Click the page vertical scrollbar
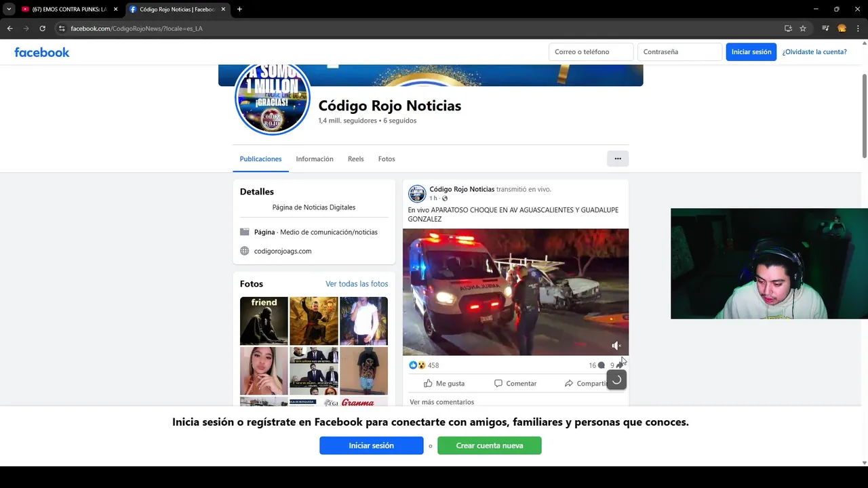The width and height of the screenshot is (868, 488). (x=864, y=115)
